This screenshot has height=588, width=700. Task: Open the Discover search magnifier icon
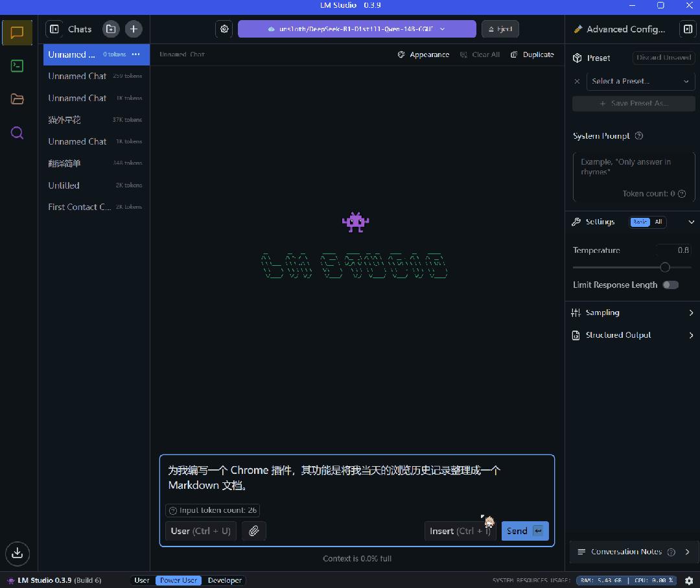tap(17, 133)
